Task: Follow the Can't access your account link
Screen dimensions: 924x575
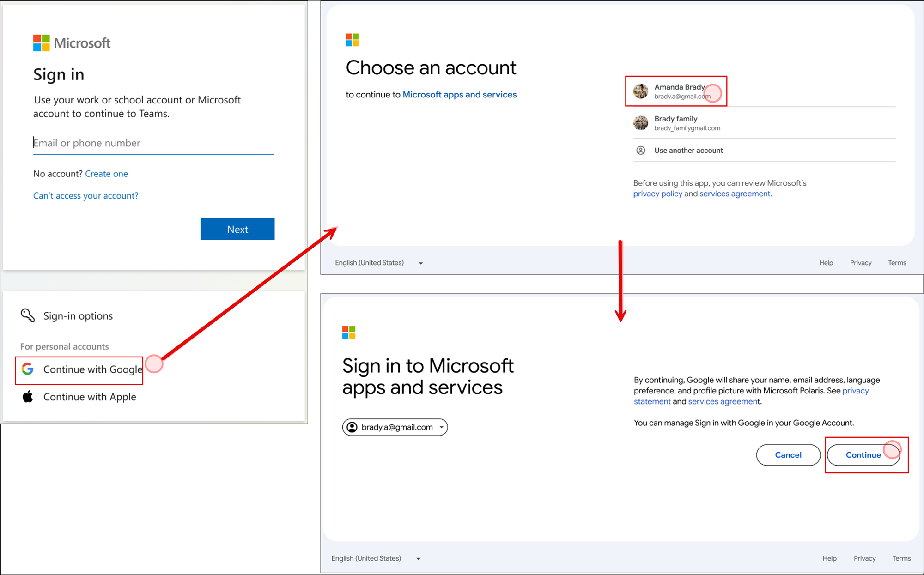Action: pos(86,195)
